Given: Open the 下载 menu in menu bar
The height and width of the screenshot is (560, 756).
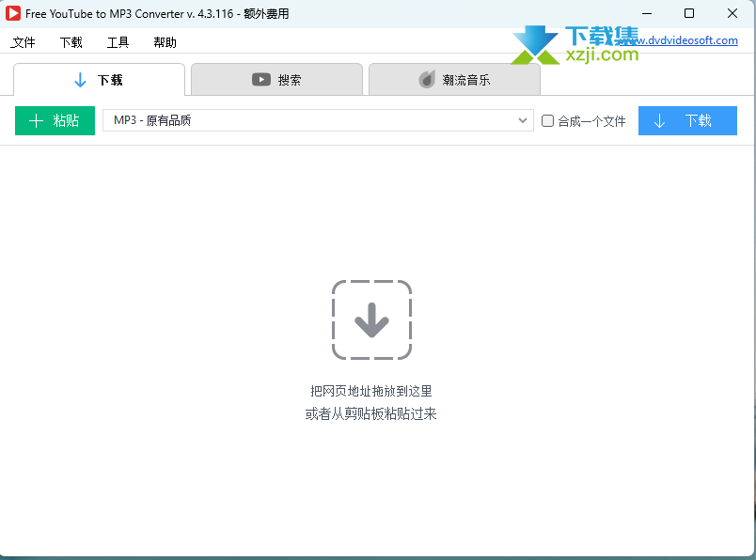Looking at the screenshot, I should tap(71, 42).
